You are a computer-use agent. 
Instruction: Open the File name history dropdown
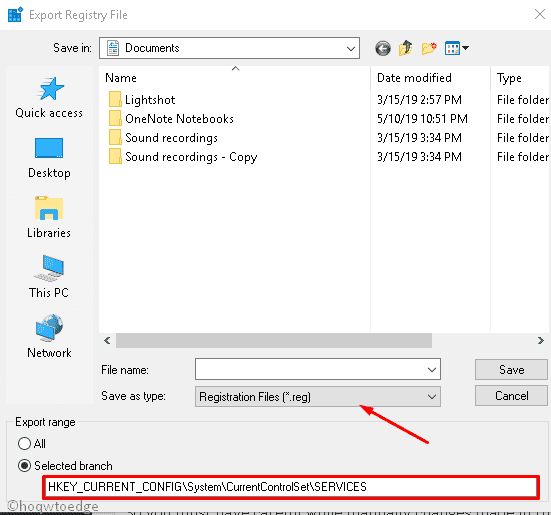[432, 370]
